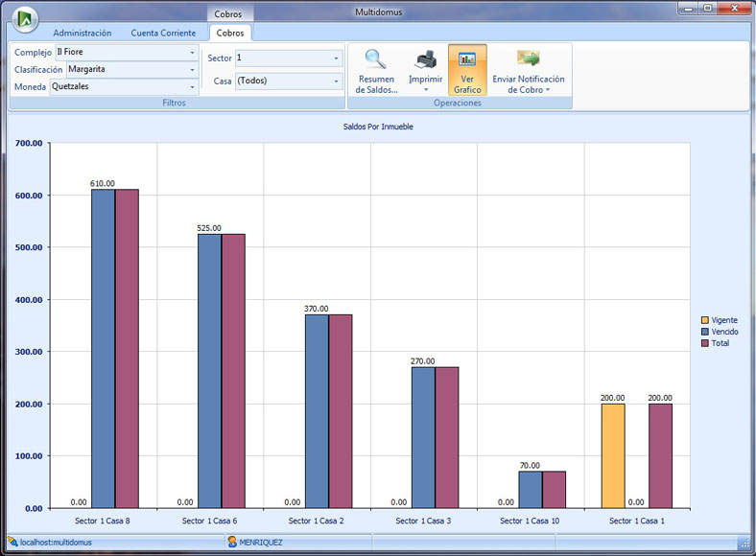Open the Imprimir dropdown arrow
Image resolution: width=756 pixels, height=556 pixels.
click(425, 90)
